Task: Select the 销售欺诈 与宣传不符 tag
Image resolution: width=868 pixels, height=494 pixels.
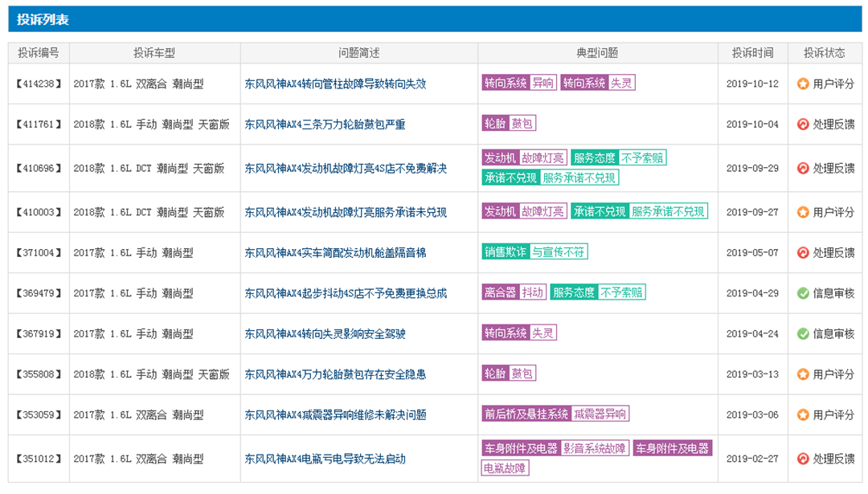Action: [x=534, y=252]
